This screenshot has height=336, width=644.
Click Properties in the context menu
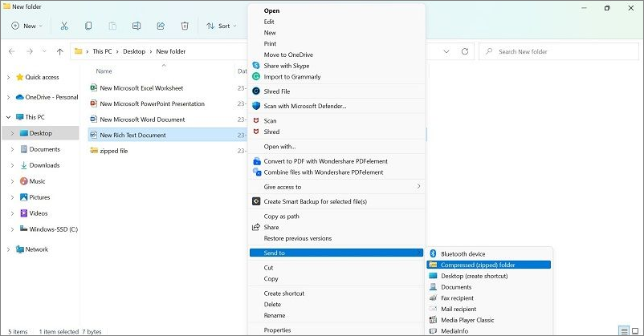[277, 330]
